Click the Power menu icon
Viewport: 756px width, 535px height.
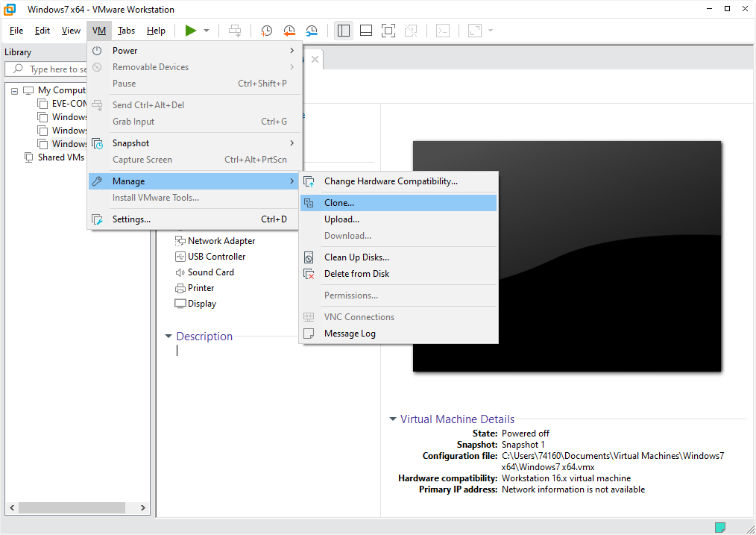click(x=98, y=51)
